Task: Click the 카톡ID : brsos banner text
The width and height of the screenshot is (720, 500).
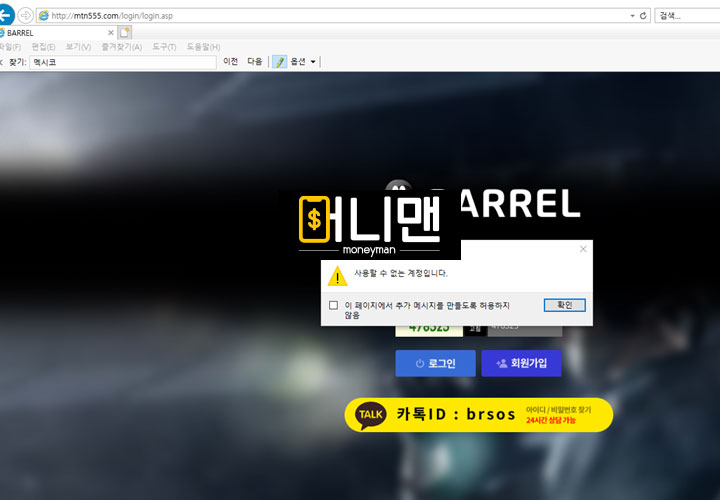Action: (456, 414)
